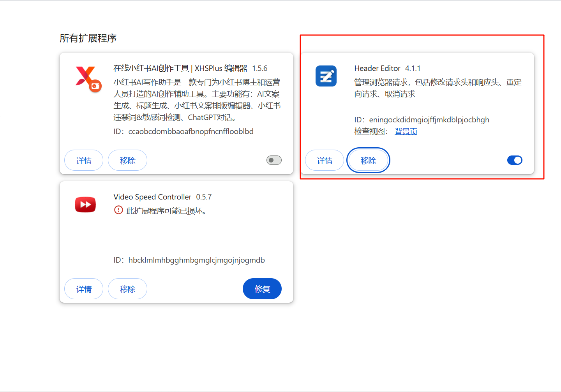Open 详情 for Header Editor
Screen dimensions: 561x392
click(324, 160)
